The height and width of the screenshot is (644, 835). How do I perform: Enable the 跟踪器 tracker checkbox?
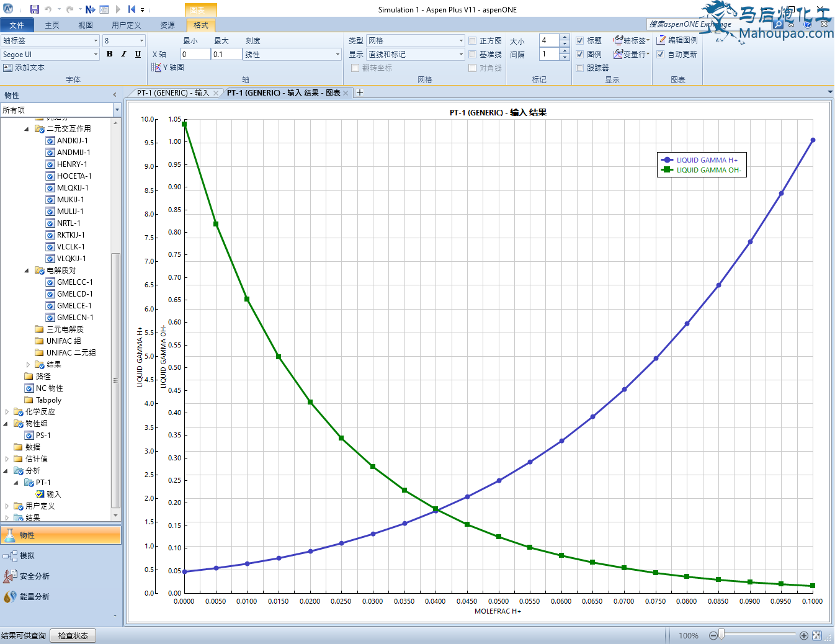580,68
